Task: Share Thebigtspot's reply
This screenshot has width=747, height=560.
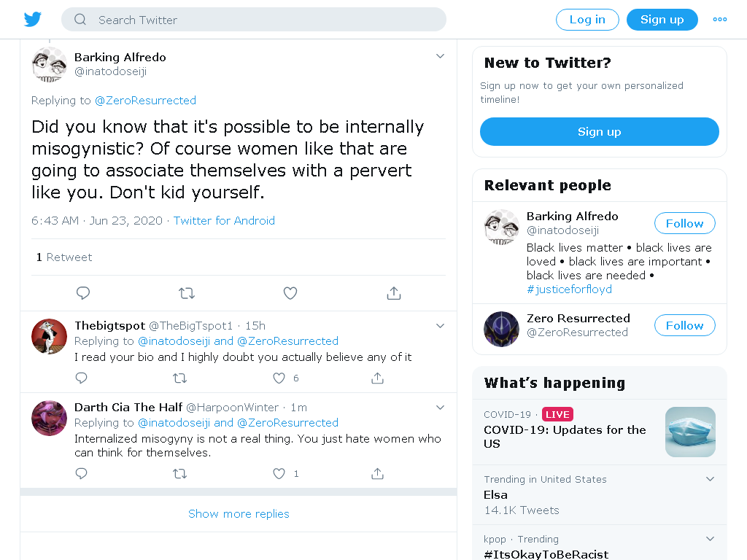Action: [x=377, y=378]
